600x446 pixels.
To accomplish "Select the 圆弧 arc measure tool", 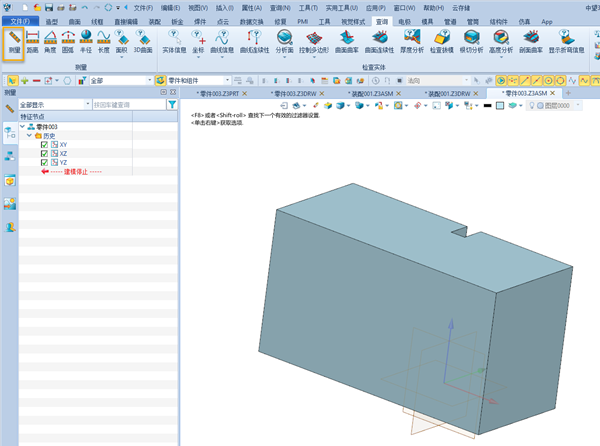I will 68,42.
